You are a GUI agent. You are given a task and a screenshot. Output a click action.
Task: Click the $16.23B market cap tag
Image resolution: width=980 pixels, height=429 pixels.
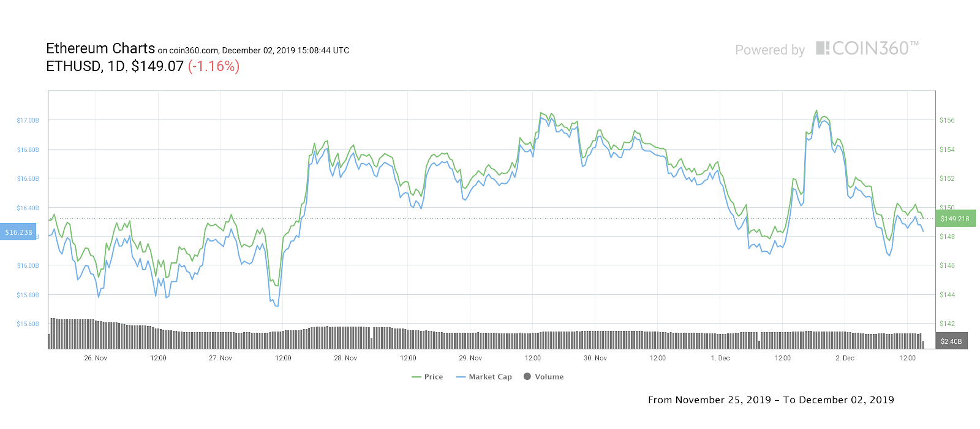tap(18, 232)
